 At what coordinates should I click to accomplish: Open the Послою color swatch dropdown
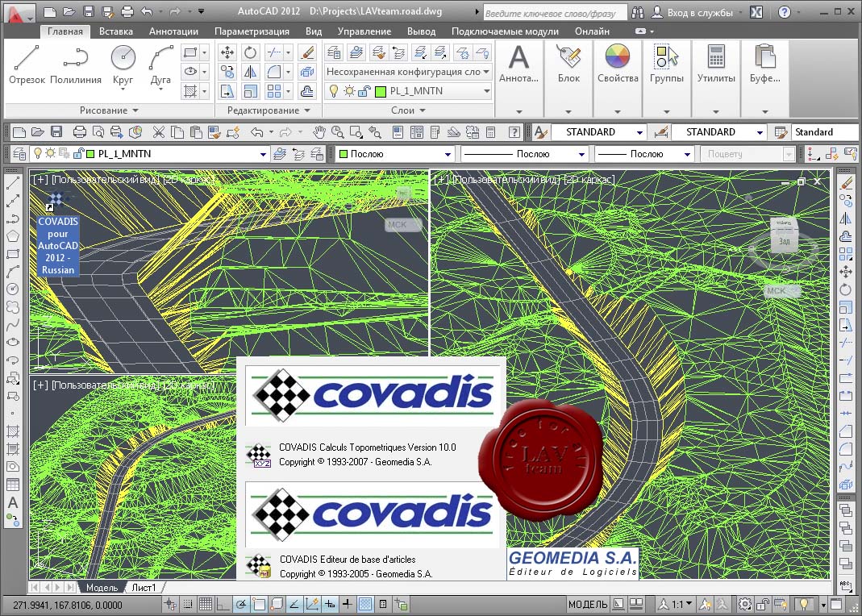coord(395,154)
